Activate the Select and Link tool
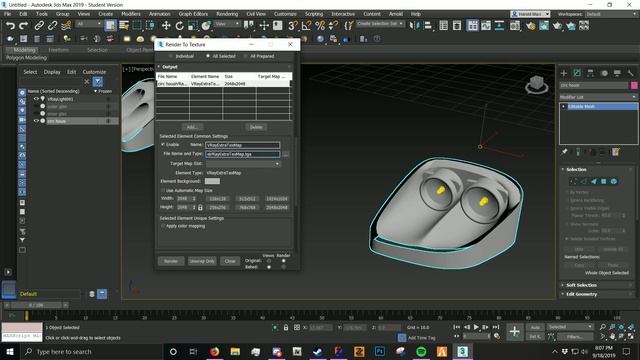Screen dimensions: 640x360 coord(39,26)
